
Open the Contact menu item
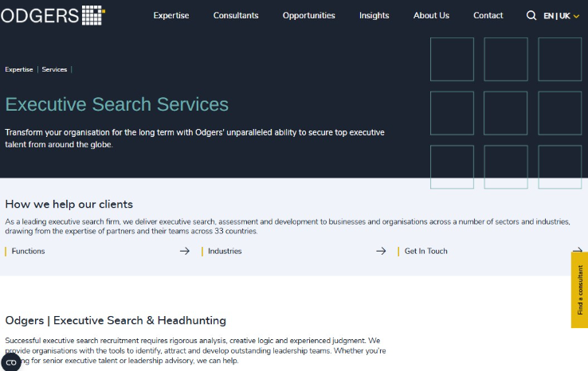tap(488, 15)
